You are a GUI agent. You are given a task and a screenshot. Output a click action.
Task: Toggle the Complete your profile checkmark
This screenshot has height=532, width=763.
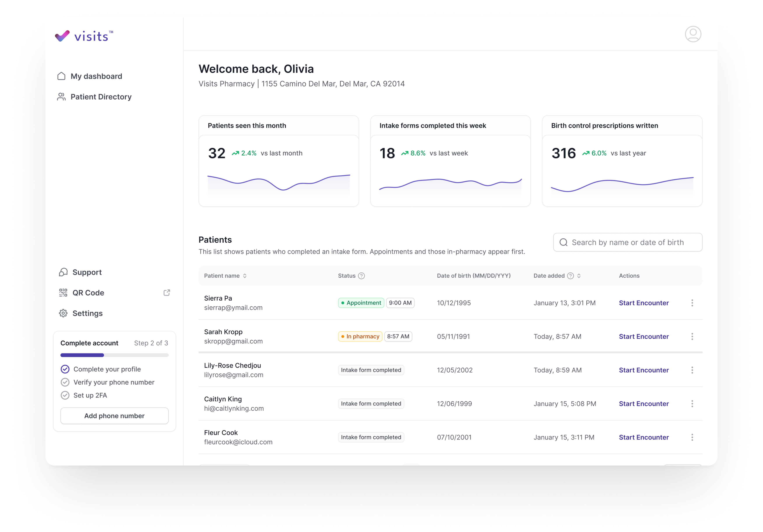tap(65, 369)
